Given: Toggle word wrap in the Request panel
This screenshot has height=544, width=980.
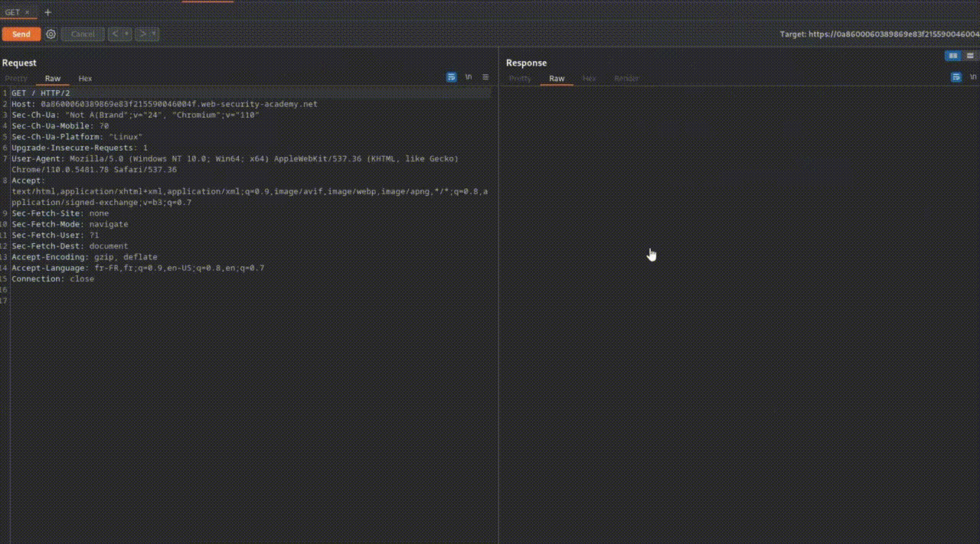Looking at the screenshot, I should (452, 77).
